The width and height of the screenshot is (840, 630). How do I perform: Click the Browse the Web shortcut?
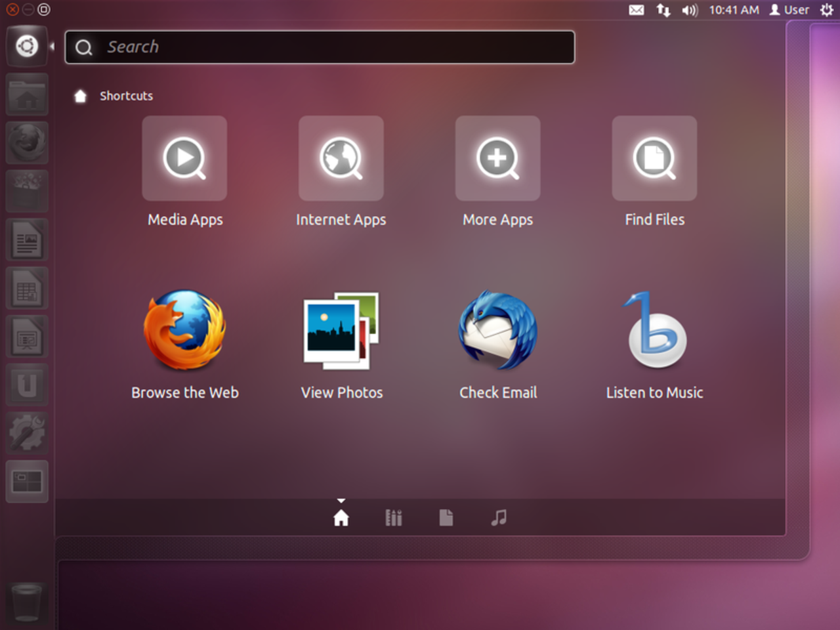click(x=184, y=331)
